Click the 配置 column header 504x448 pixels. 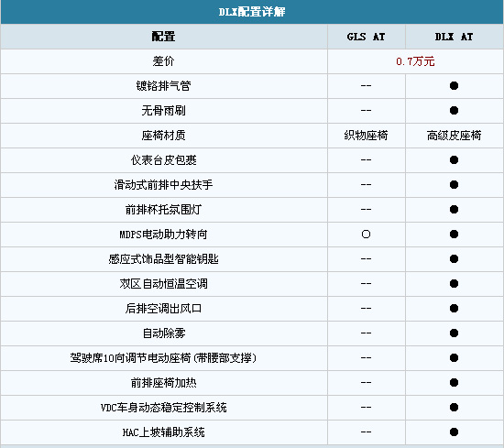pyautogui.click(x=163, y=37)
